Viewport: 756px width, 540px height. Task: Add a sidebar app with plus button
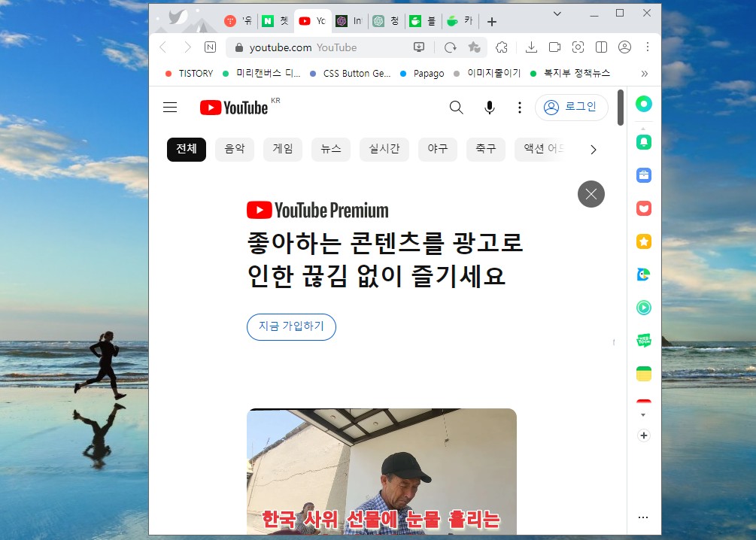pos(644,435)
